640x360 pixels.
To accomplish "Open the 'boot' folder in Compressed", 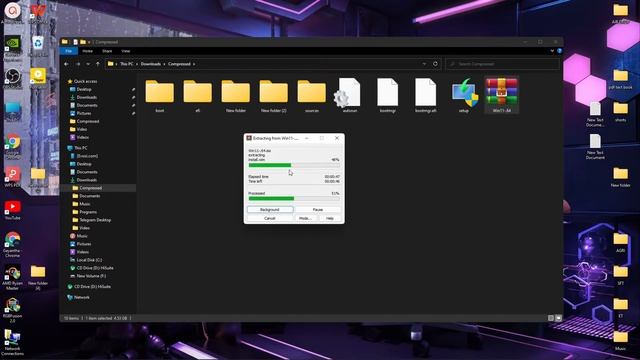I will pyautogui.click(x=160, y=91).
